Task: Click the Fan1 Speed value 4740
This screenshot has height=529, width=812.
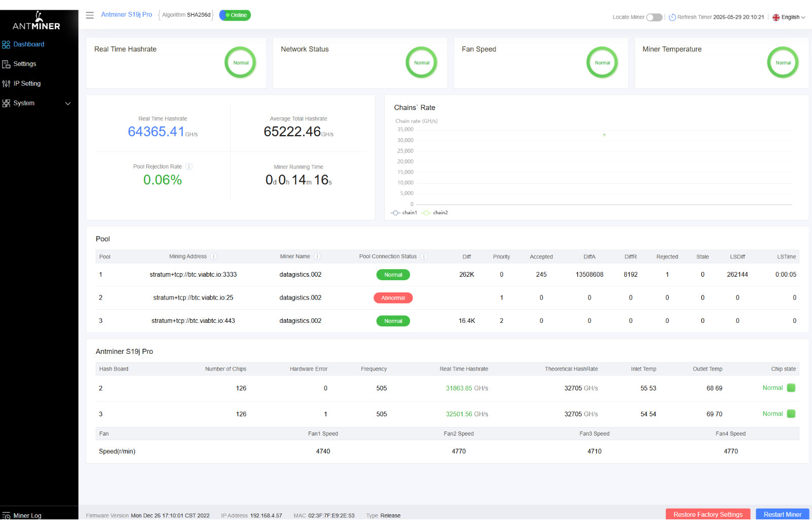Action: coord(323,451)
